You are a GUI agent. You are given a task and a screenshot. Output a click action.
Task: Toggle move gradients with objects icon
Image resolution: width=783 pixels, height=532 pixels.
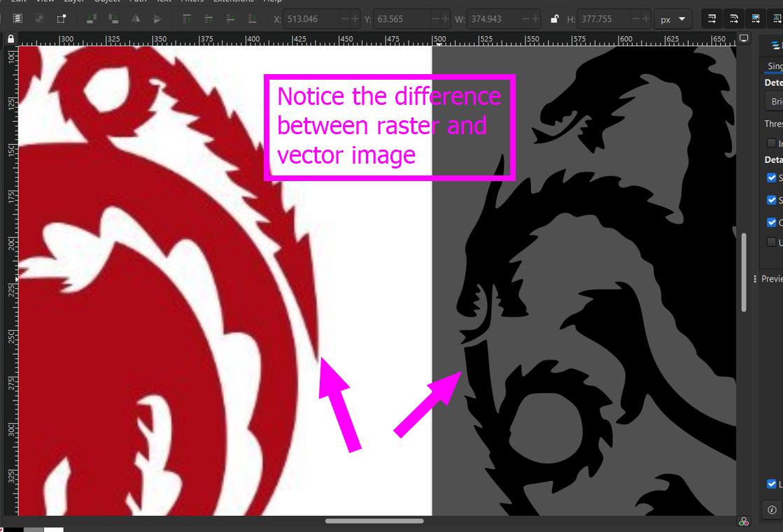pos(756,19)
